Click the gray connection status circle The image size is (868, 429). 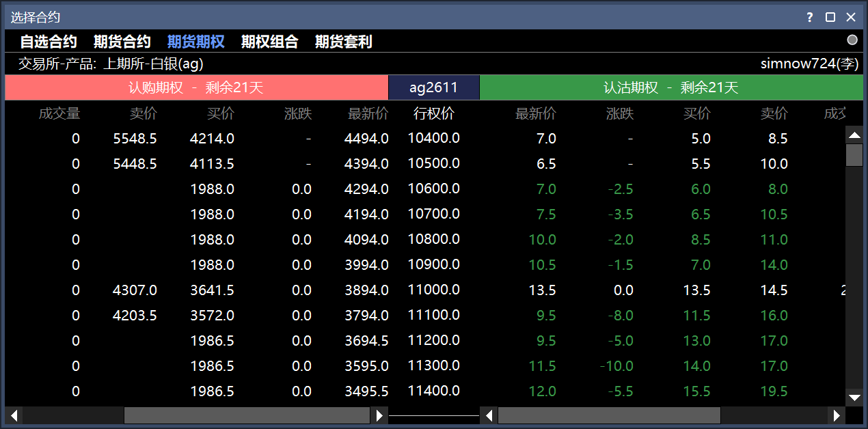click(852, 40)
